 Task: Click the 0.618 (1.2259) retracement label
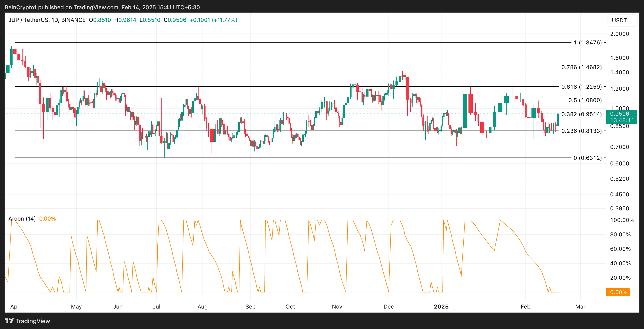pyautogui.click(x=581, y=87)
